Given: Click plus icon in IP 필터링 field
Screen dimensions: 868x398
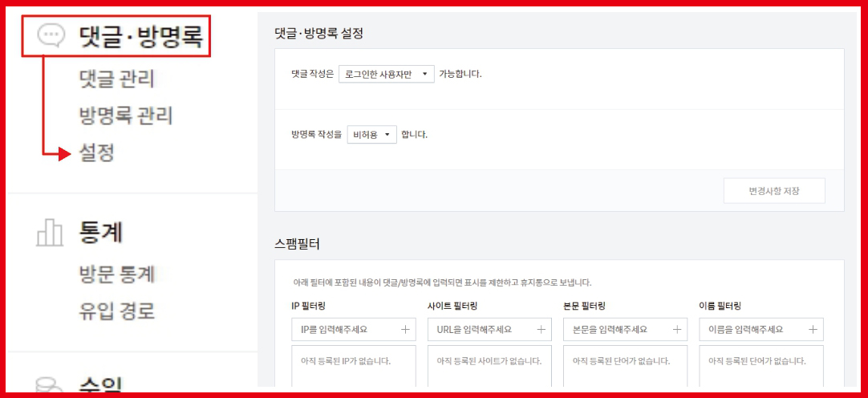Looking at the screenshot, I should tap(405, 329).
